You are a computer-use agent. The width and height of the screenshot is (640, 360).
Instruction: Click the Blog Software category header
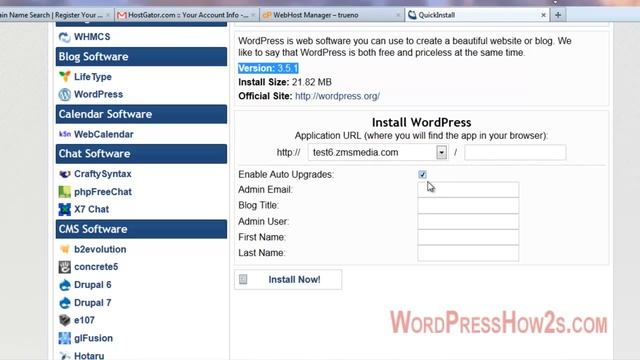[141, 57]
